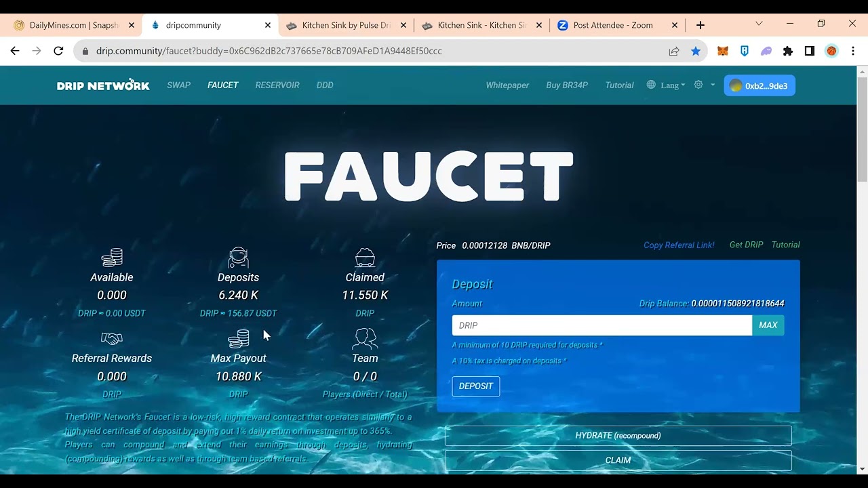Image resolution: width=868 pixels, height=488 pixels.
Task: Bookmark page with the star icon
Action: (696, 51)
